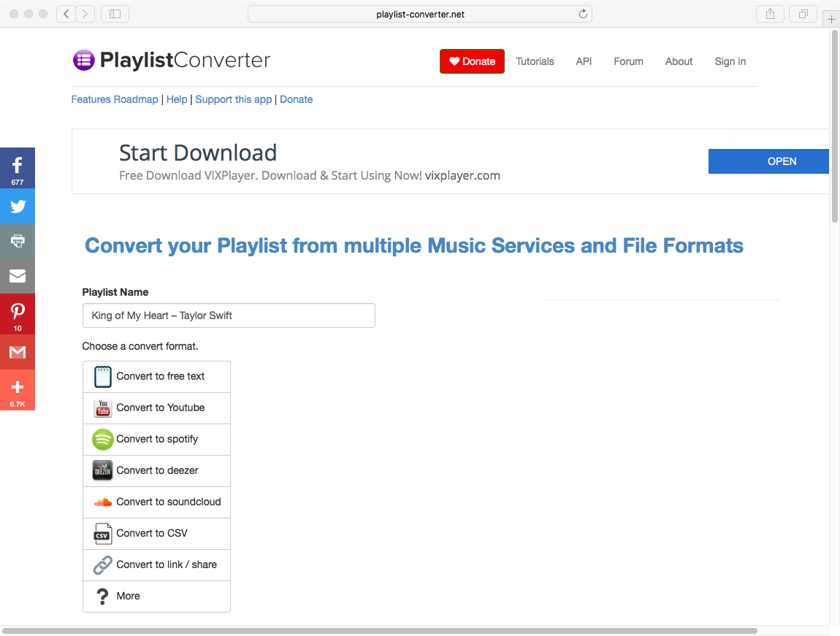Viewport: 840px width, 636px height.
Task: Click the Deezer icon
Action: point(102,470)
